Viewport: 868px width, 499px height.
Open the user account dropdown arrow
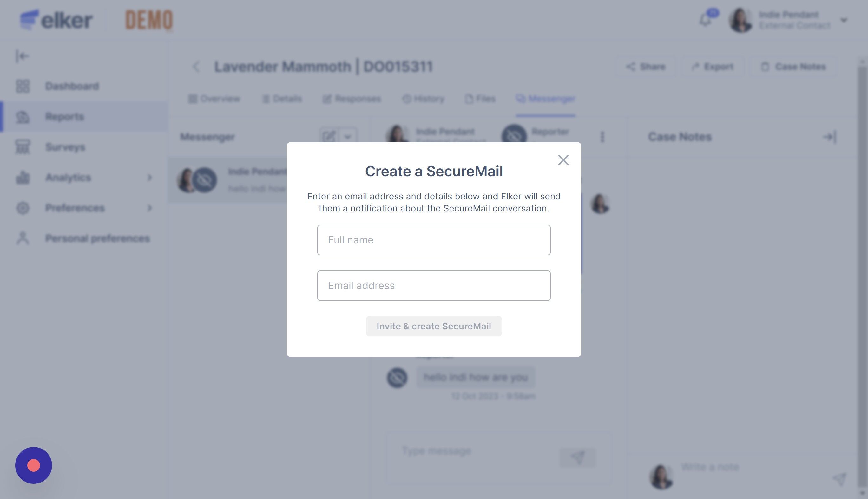click(x=844, y=20)
